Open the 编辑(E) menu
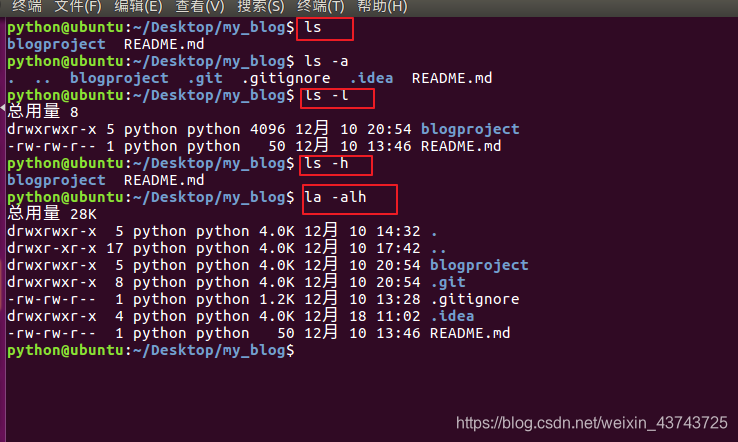This screenshot has height=442, width=738. coord(138,6)
